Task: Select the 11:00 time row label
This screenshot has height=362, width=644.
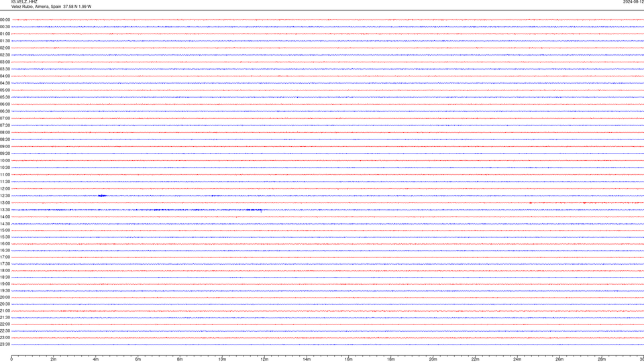Action: 5,175
